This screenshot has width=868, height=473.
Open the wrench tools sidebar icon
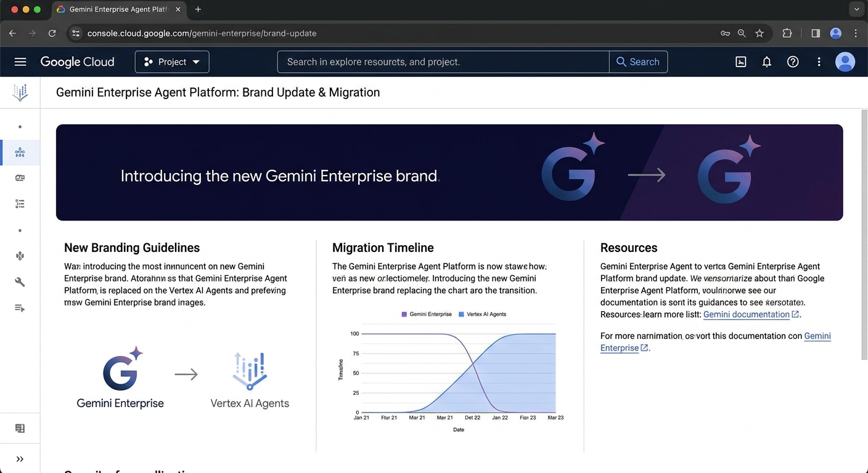pos(20,282)
